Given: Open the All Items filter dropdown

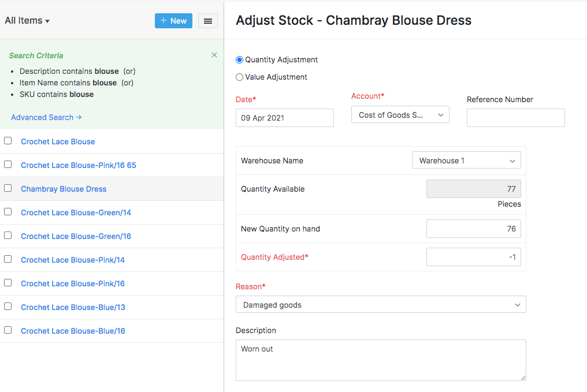Looking at the screenshot, I should point(27,20).
